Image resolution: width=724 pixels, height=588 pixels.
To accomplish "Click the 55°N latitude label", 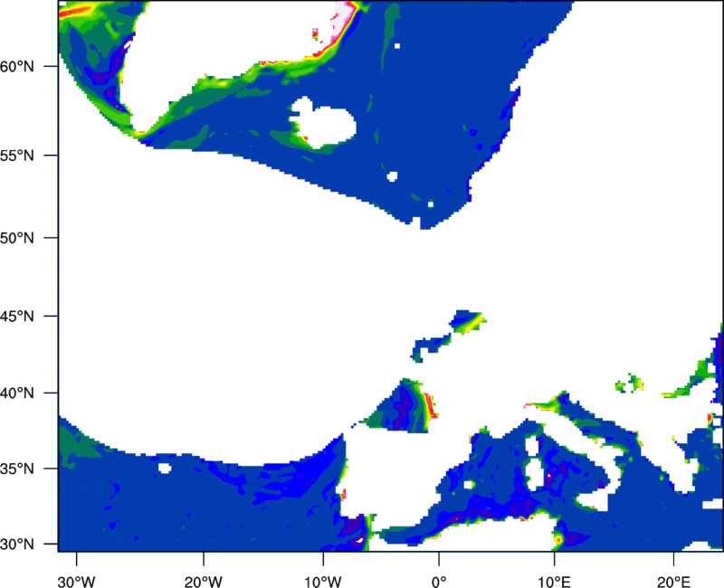I will pyautogui.click(x=17, y=156).
